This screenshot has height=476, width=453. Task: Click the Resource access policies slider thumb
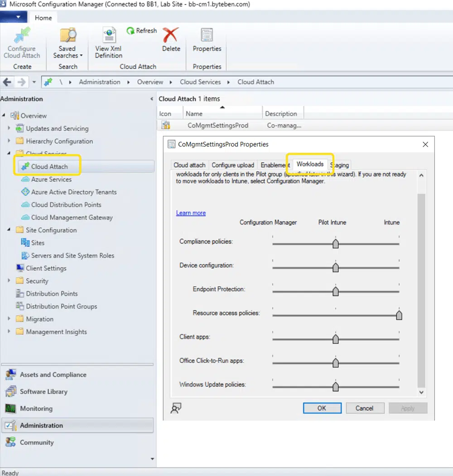point(399,315)
